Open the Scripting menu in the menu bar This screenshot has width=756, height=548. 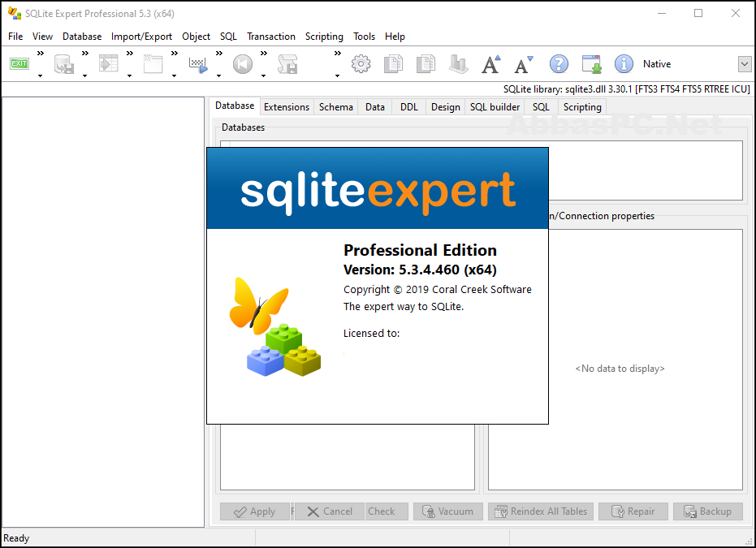pos(324,37)
